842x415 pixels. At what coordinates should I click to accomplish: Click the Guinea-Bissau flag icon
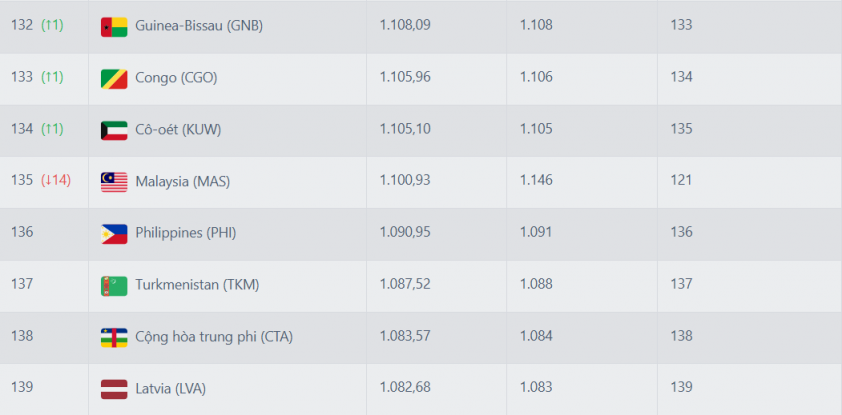(113, 26)
